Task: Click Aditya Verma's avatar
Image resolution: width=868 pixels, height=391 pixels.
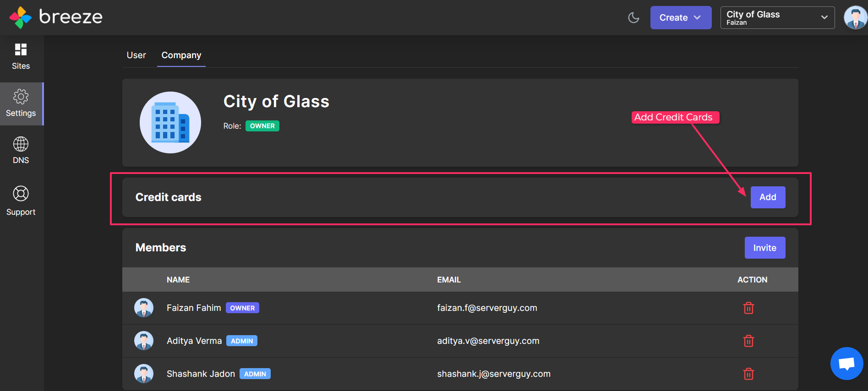Action: click(x=144, y=341)
